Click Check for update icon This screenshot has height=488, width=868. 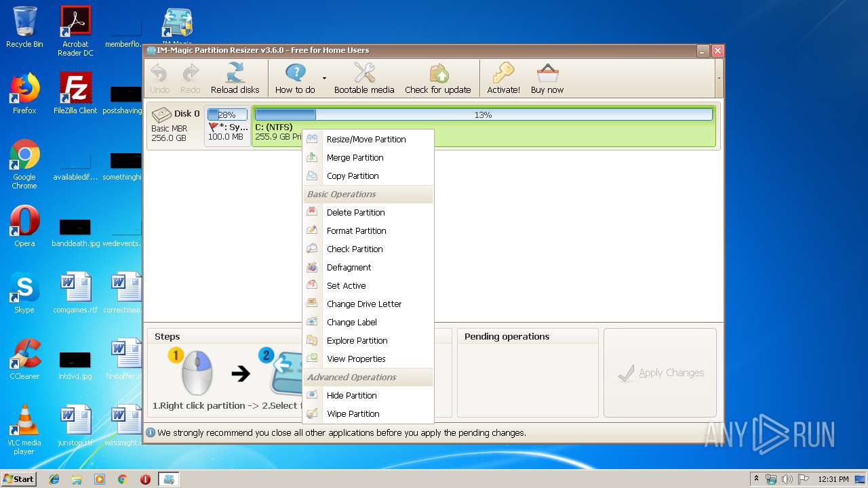438,78
